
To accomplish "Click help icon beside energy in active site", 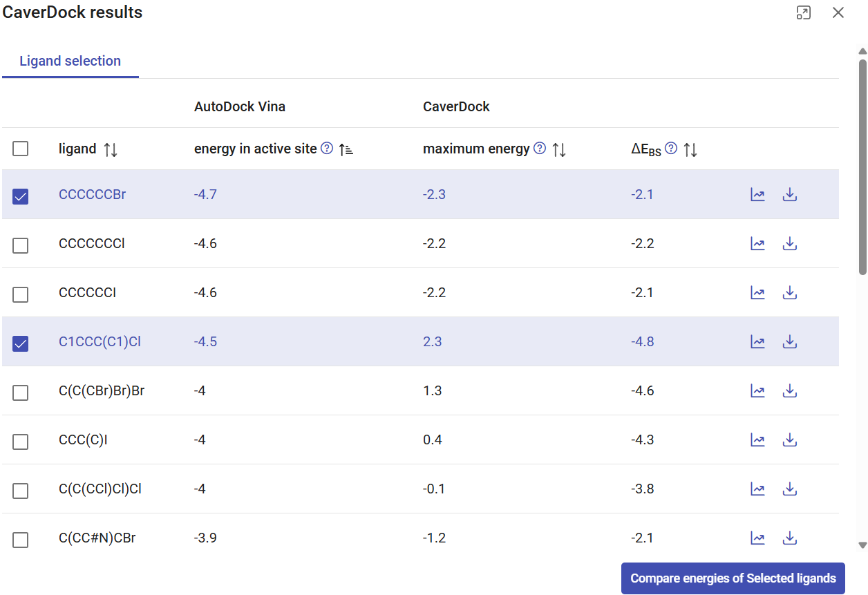I will click(x=327, y=149).
